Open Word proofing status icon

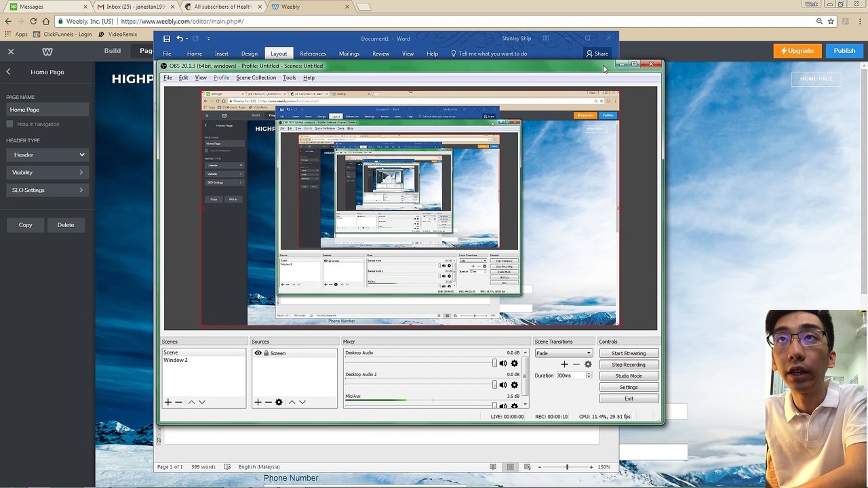227,467
